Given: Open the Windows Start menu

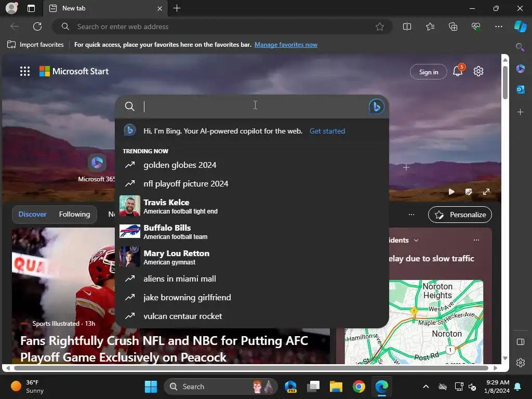Looking at the screenshot, I should pyautogui.click(x=151, y=387).
